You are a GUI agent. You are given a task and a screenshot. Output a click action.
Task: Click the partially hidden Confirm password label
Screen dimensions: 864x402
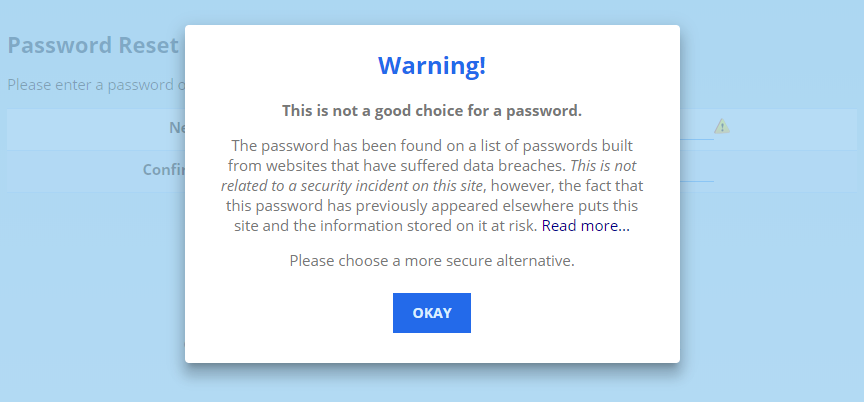pyautogui.click(x=163, y=169)
